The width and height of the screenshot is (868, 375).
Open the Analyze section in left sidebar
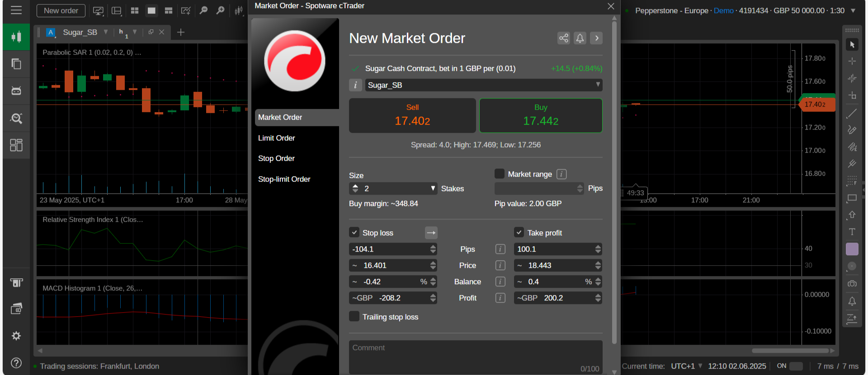[x=16, y=118]
